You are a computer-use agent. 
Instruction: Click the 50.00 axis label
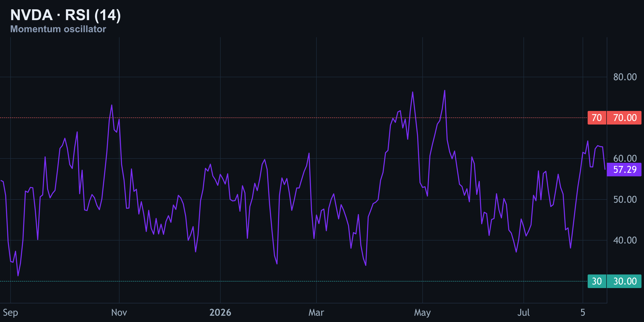pyautogui.click(x=625, y=199)
